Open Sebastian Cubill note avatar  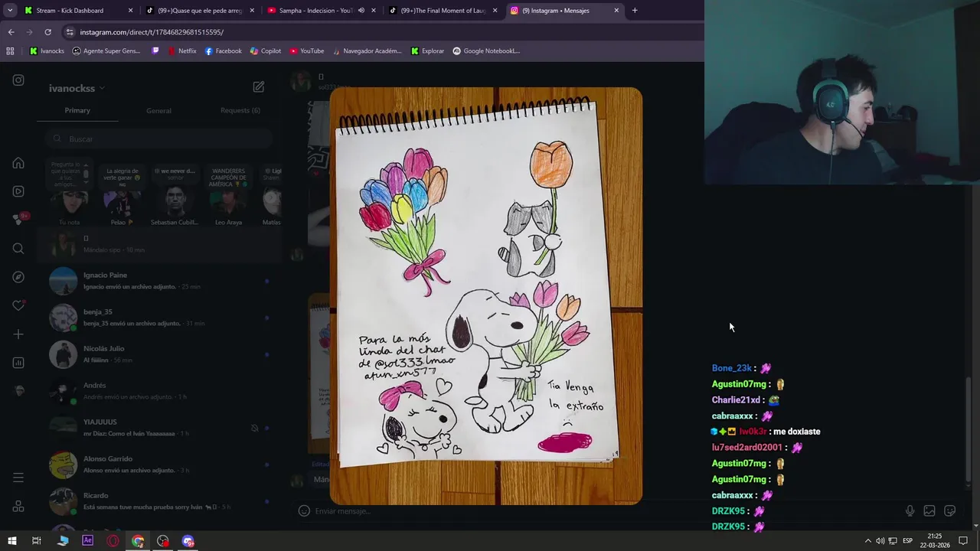[175, 202]
